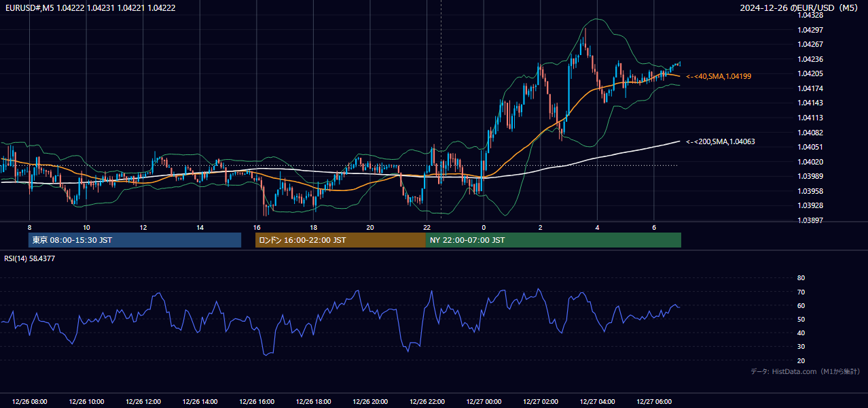Click the 12/27 06:00 time label
This screenshot has height=408, width=868.
pos(654,402)
